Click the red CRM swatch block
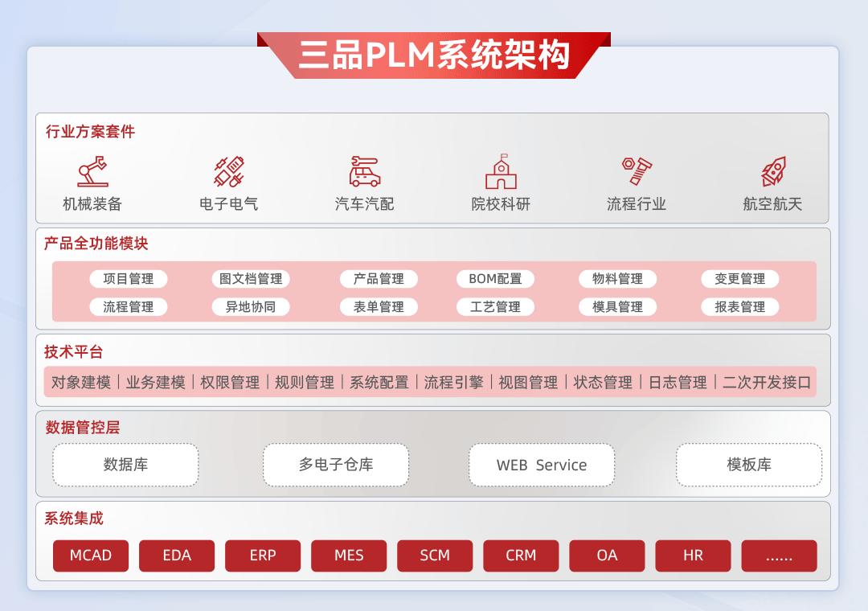Screen dimensions: 868x611 point(521,556)
